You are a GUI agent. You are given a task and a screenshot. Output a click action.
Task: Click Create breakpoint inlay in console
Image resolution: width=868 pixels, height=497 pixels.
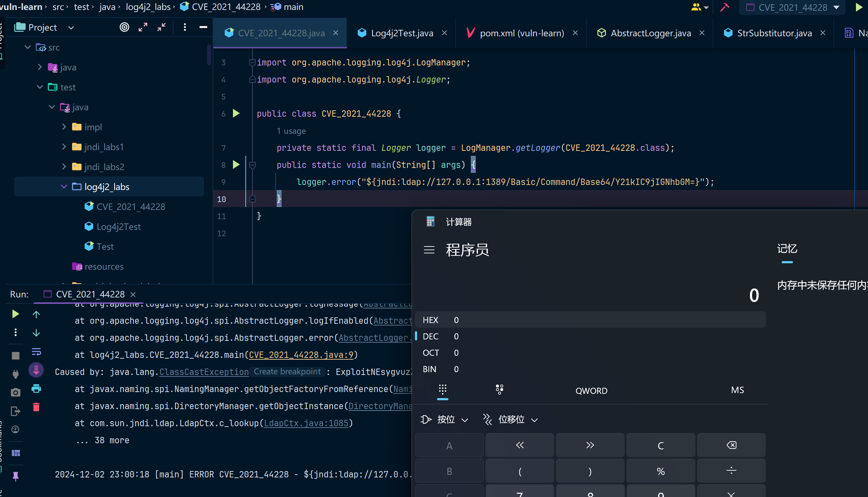[x=287, y=371]
